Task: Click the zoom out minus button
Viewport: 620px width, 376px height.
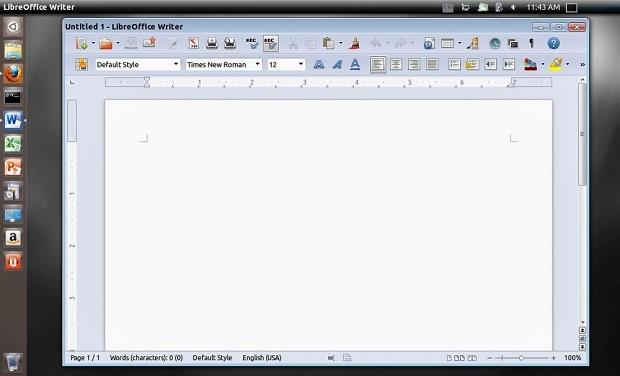Action: pyautogui.click(x=490, y=358)
